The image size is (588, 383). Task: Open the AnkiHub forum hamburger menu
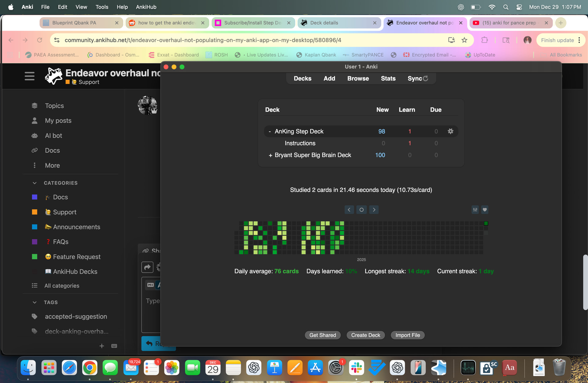[29, 76]
